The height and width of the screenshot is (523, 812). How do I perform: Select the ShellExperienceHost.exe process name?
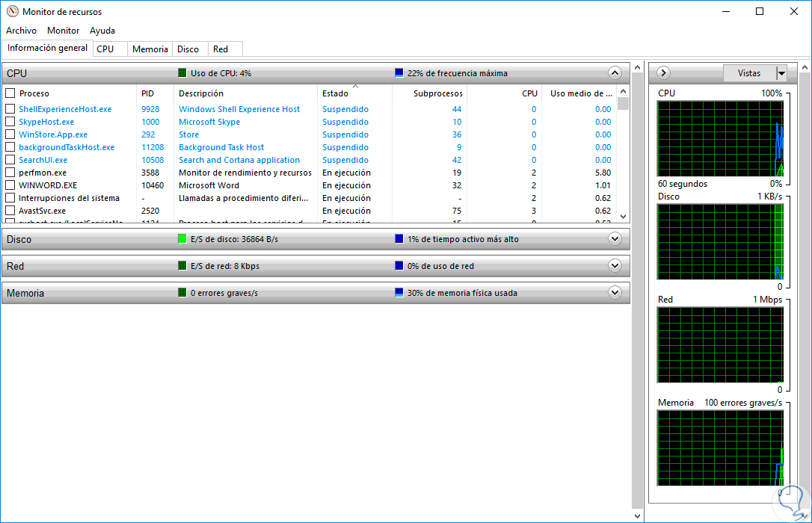[65, 109]
